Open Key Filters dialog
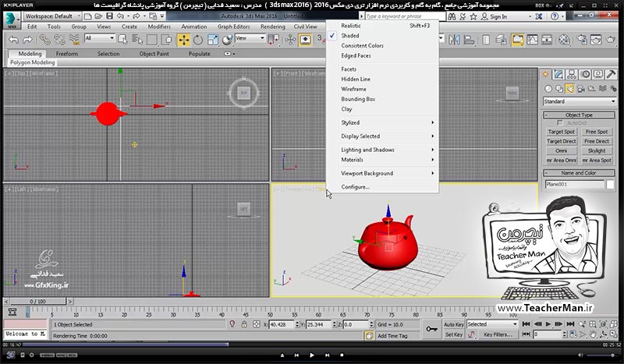 pos(498,334)
